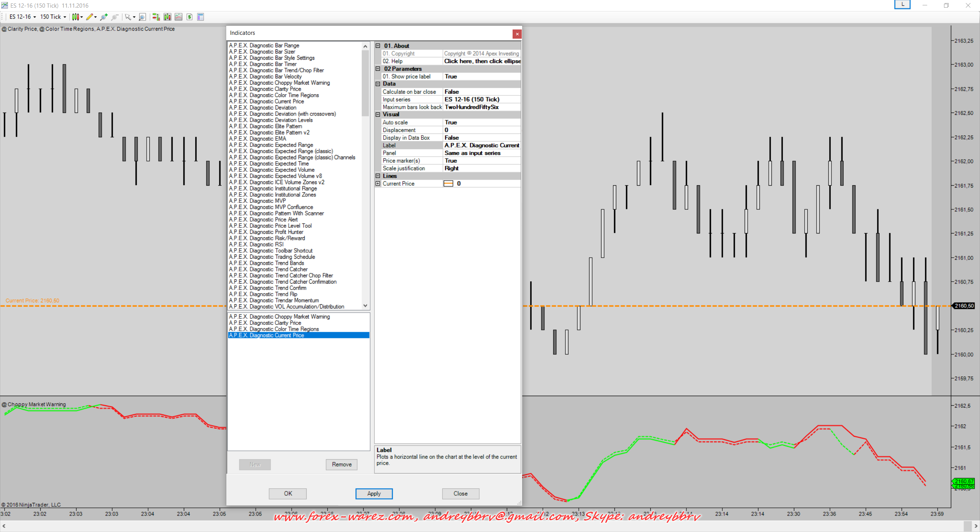This screenshot has height=532, width=980.
Task: Open the Strategies dollar sign icon
Action: tap(189, 17)
